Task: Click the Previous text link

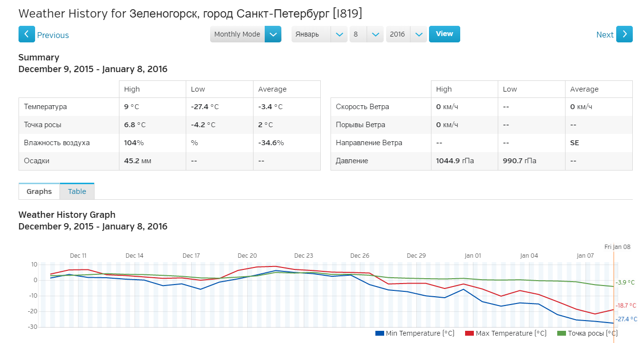Action: coord(53,35)
